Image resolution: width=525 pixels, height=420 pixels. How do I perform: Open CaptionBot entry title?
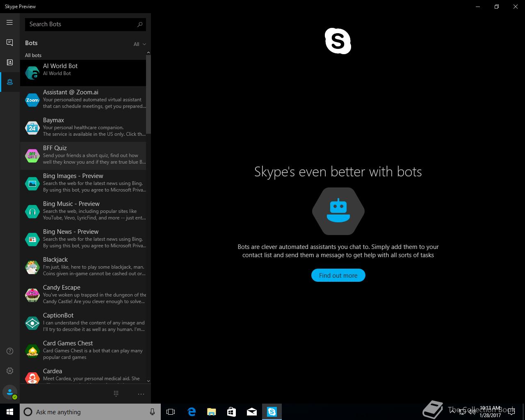(58, 315)
